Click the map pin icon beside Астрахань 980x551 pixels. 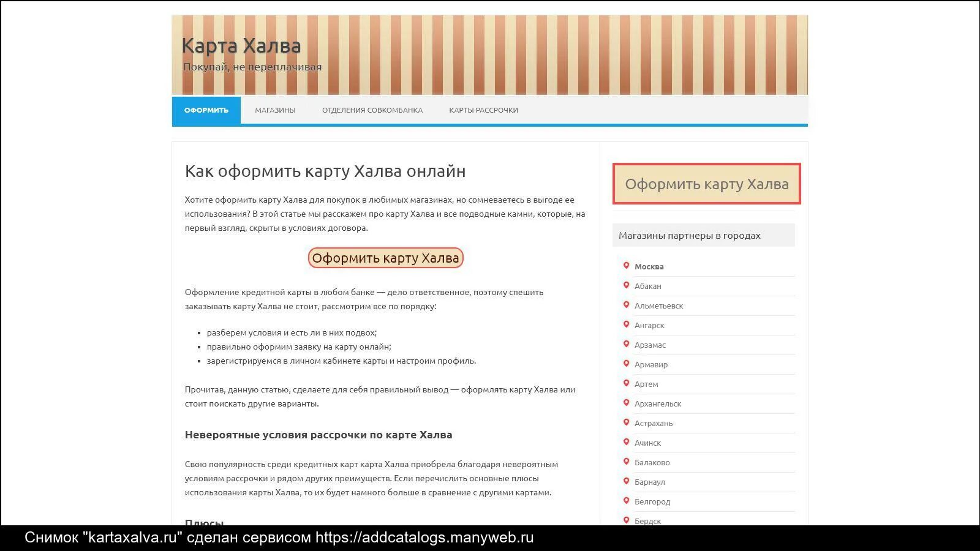[626, 422]
